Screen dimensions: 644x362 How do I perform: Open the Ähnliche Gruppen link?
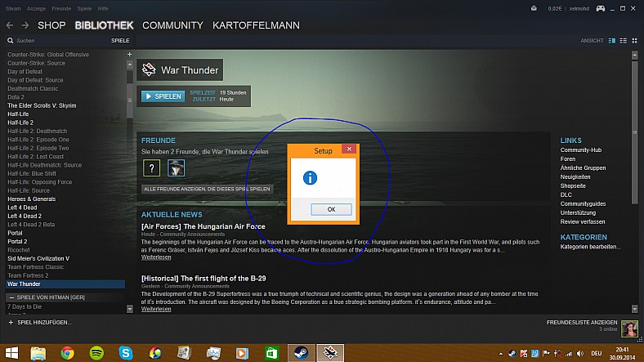pos(583,168)
